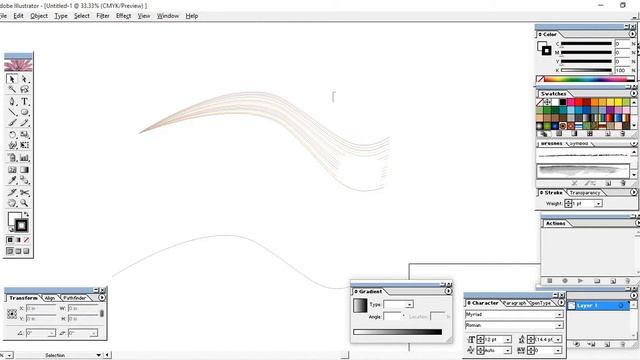The image size is (640, 360).
Task: Create new layer in Layers panel
Action: [x=607, y=344]
